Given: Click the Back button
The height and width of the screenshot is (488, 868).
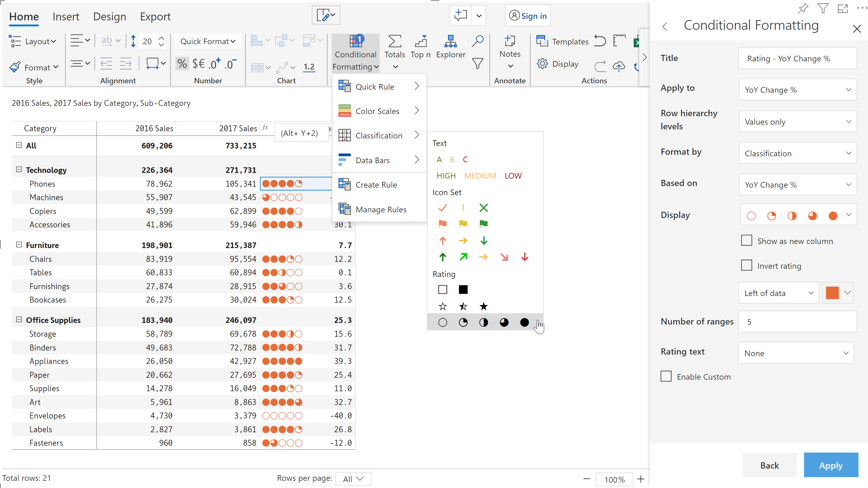Looking at the screenshot, I should point(769,465).
